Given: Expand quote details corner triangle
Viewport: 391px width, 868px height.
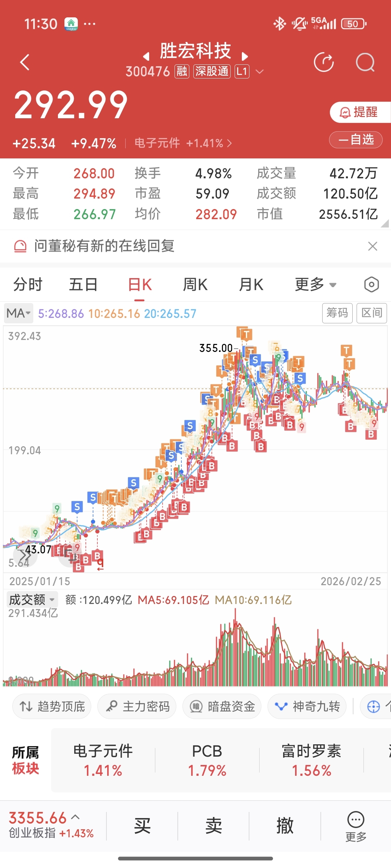Looking at the screenshot, I should coord(385,224).
